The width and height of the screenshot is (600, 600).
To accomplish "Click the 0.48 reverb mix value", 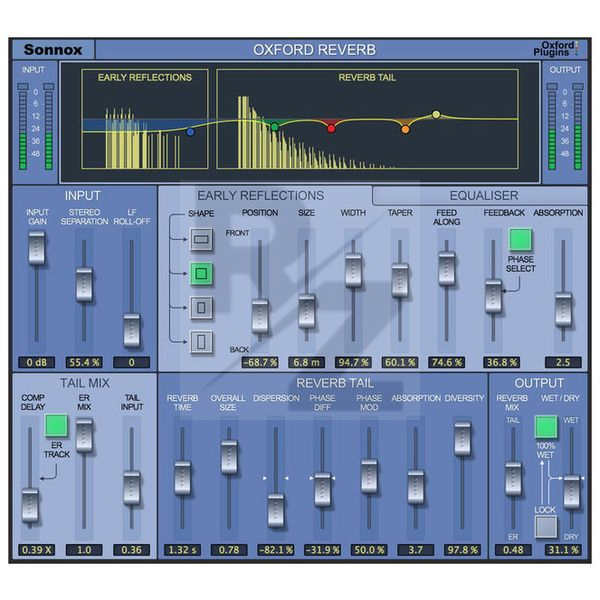I will (513, 550).
